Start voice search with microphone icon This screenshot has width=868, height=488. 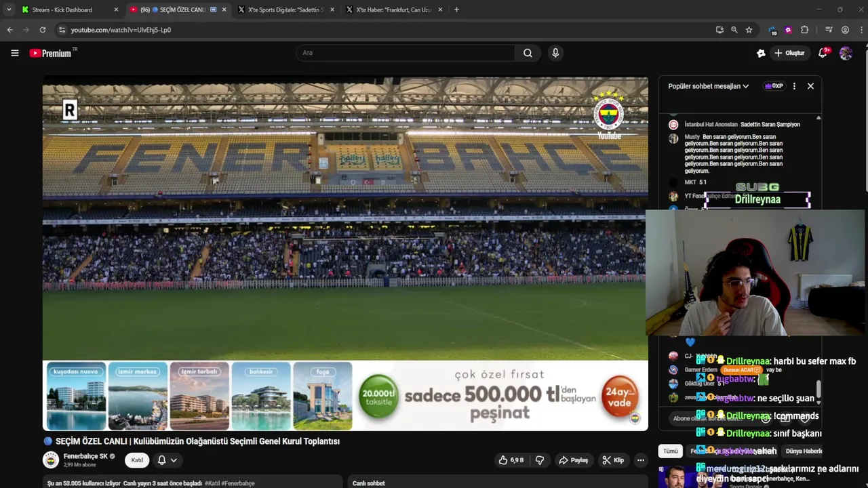pos(555,53)
